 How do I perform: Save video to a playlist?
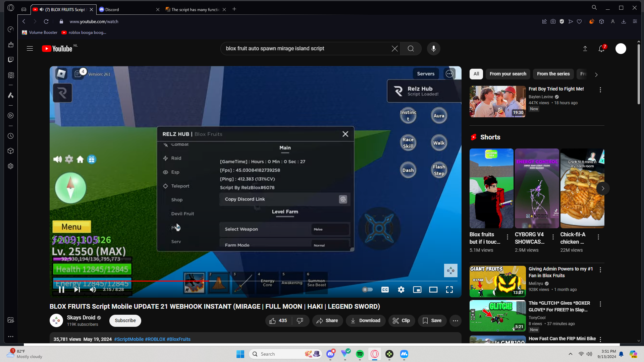tap(432, 321)
